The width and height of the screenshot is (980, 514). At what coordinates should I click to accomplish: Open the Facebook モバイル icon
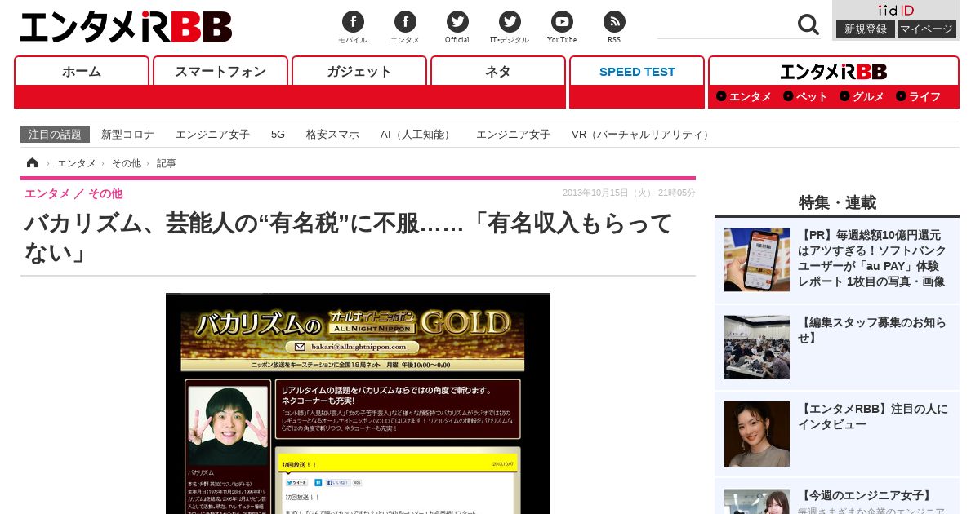pyautogui.click(x=353, y=22)
